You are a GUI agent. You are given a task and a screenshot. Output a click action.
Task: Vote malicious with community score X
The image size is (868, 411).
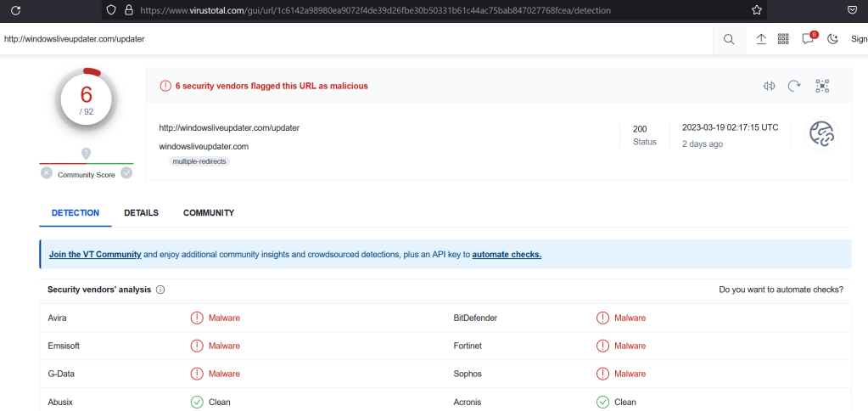point(47,173)
